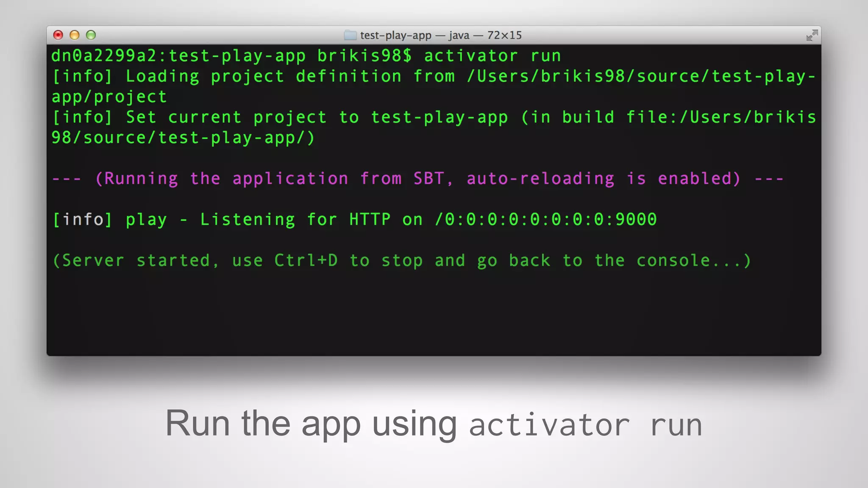Screen dimensions: 868x488
Task: Click the activator run command in prompt
Action: pyautogui.click(x=492, y=56)
